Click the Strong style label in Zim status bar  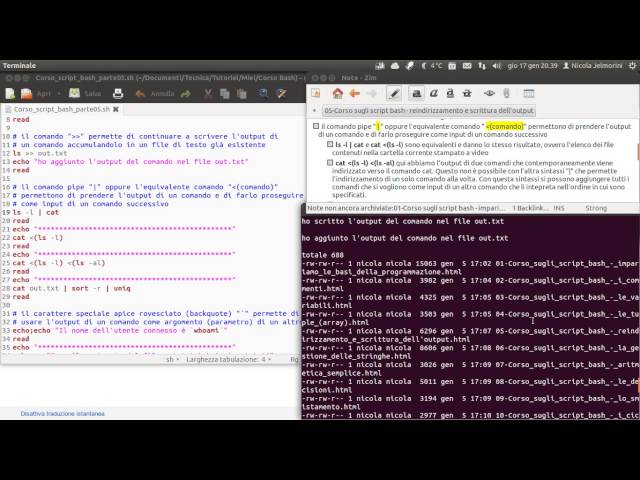point(596,208)
